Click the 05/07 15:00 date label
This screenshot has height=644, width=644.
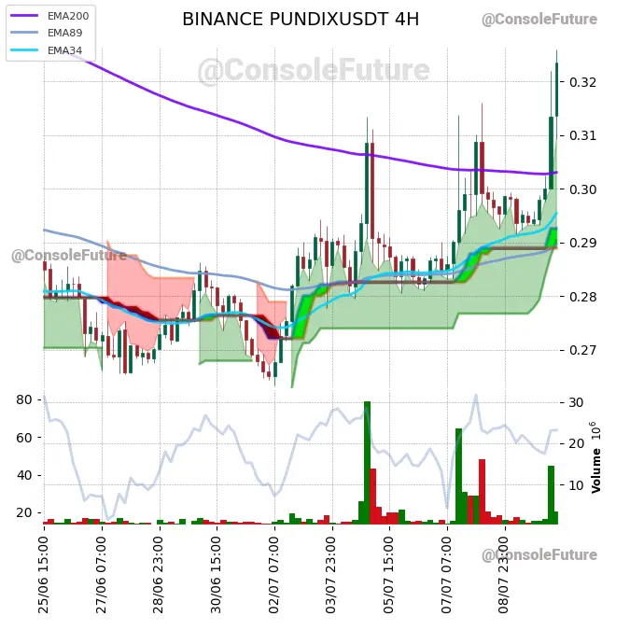pos(389,575)
